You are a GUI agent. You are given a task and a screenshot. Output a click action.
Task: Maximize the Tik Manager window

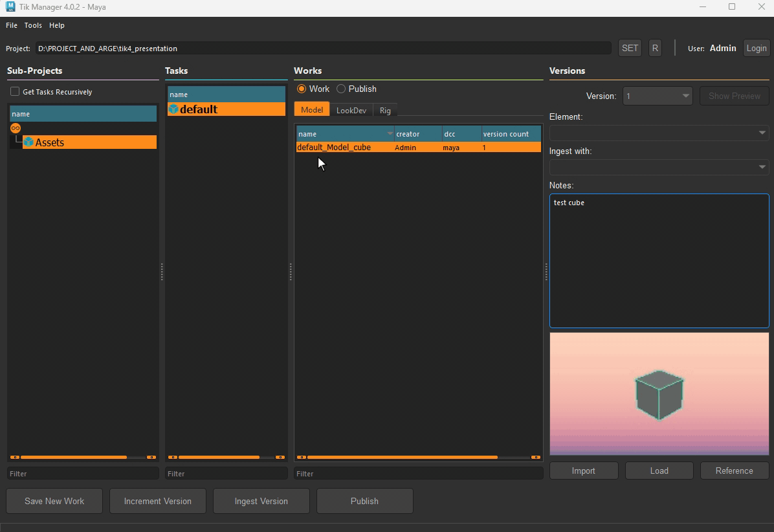tap(732, 7)
